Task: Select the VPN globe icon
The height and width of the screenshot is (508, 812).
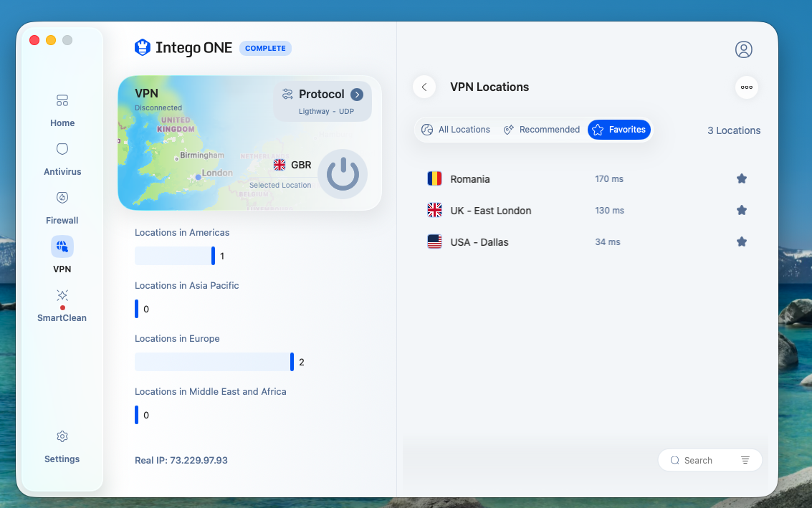Action: coord(62,246)
